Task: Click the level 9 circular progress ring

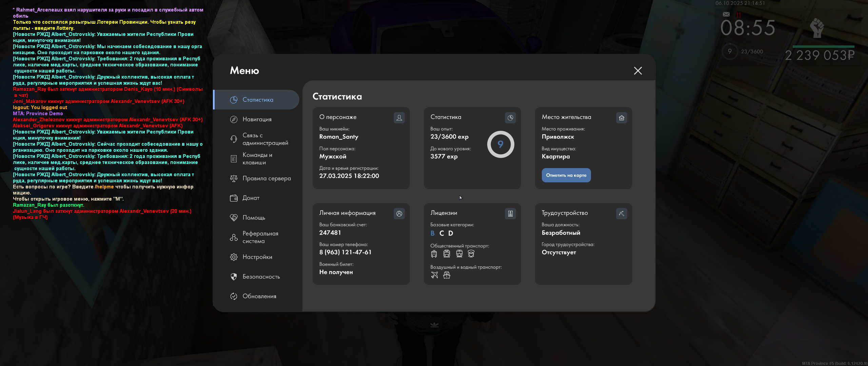Action: (500, 144)
